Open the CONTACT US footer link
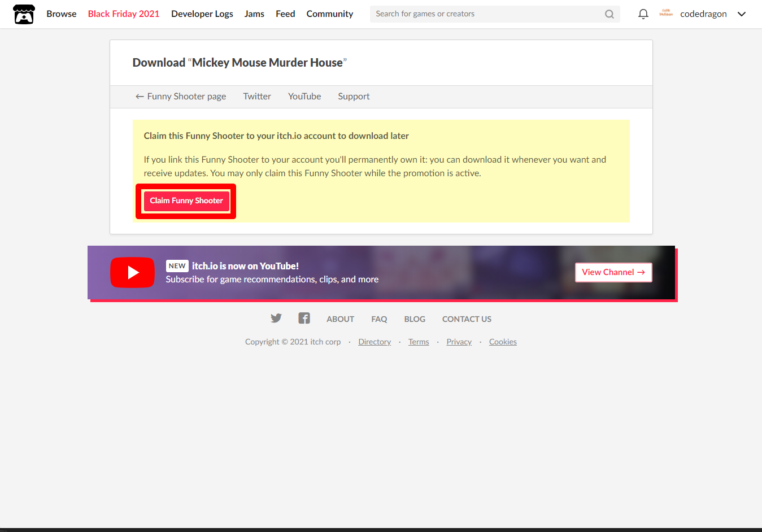The width and height of the screenshot is (762, 532). (x=467, y=319)
